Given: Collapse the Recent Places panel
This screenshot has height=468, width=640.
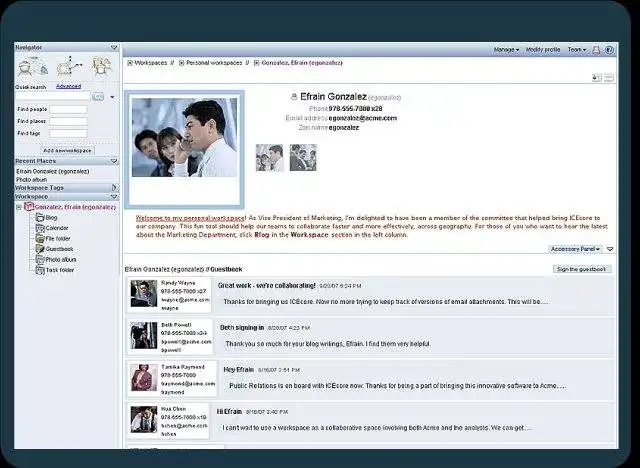Looking at the screenshot, I should pos(114,161).
